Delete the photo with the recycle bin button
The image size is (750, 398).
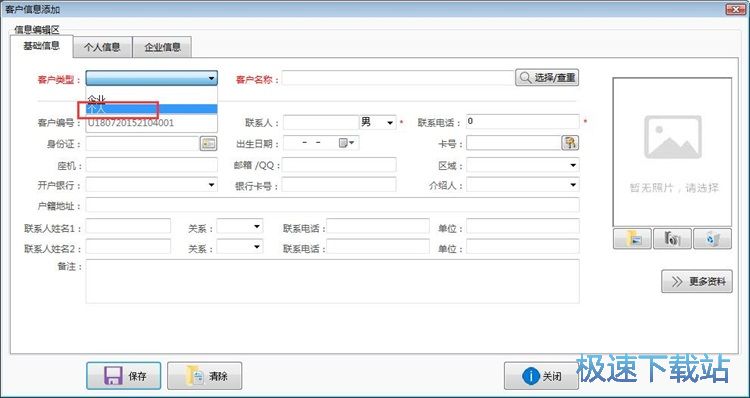(712, 239)
